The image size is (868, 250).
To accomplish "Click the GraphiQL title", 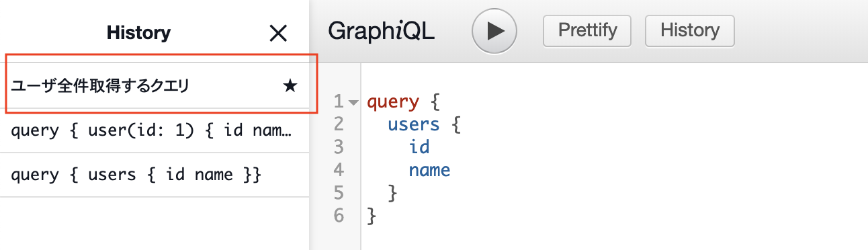I will (381, 31).
